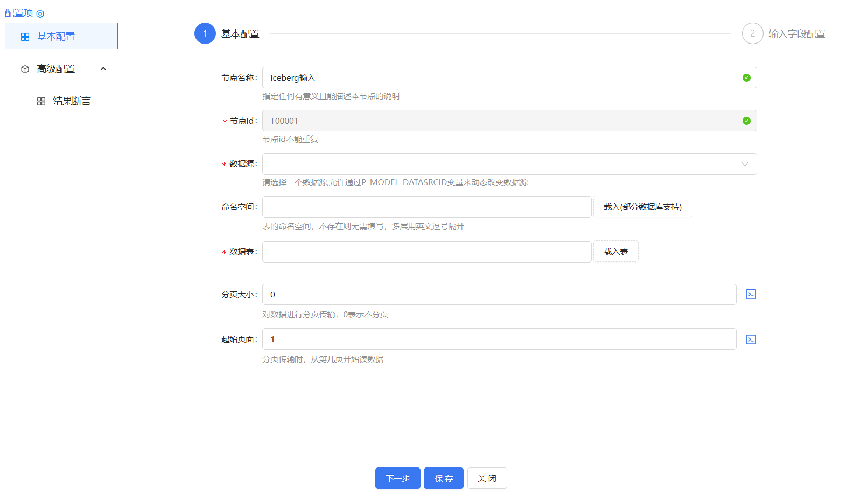This screenshot has width=868, height=496.
Task: Click the 关闭 button
Action: click(x=487, y=478)
